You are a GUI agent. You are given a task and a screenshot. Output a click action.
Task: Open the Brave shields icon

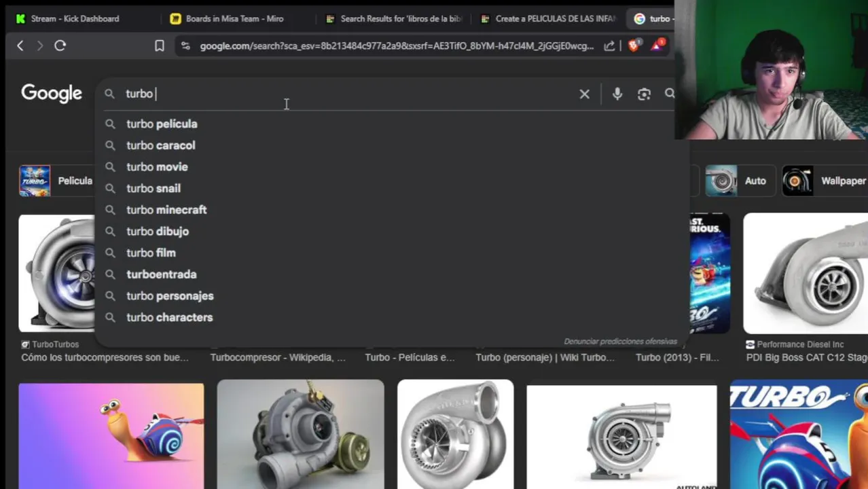click(x=634, y=46)
